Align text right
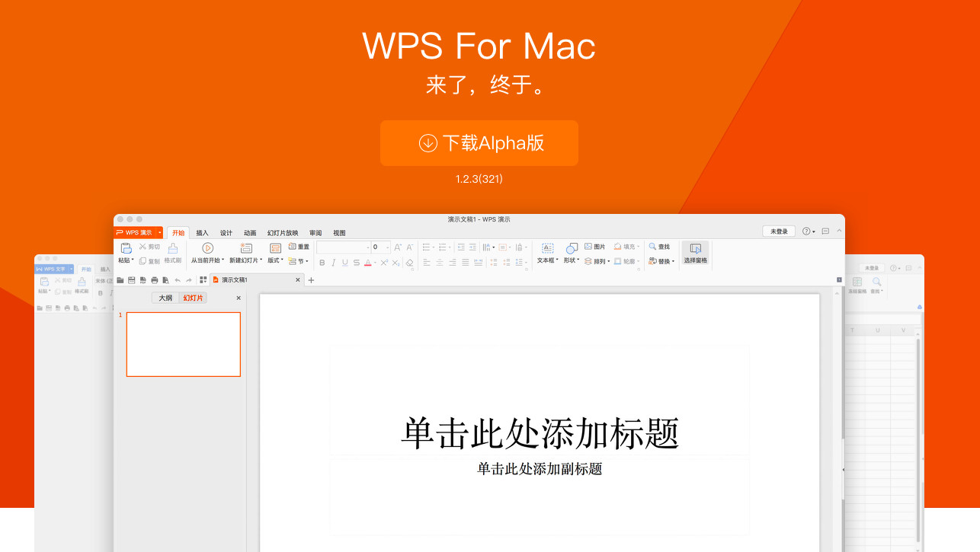980x552 pixels. coord(453,263)
